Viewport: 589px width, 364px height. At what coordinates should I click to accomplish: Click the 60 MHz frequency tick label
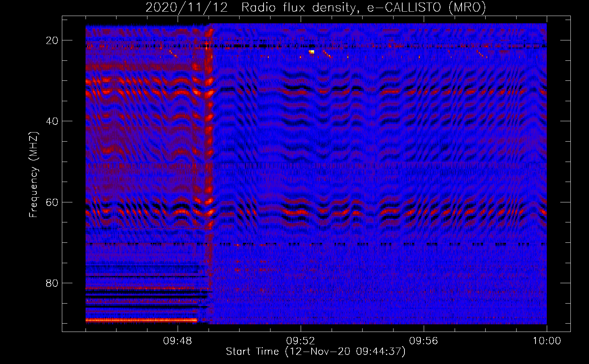[52, 202]
